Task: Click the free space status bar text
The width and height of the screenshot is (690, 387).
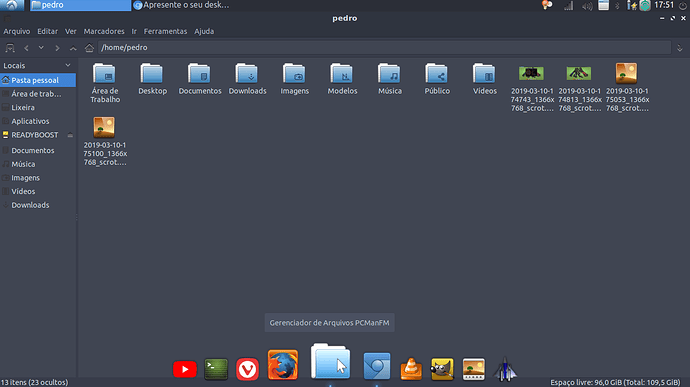Action: pos(615,382)
